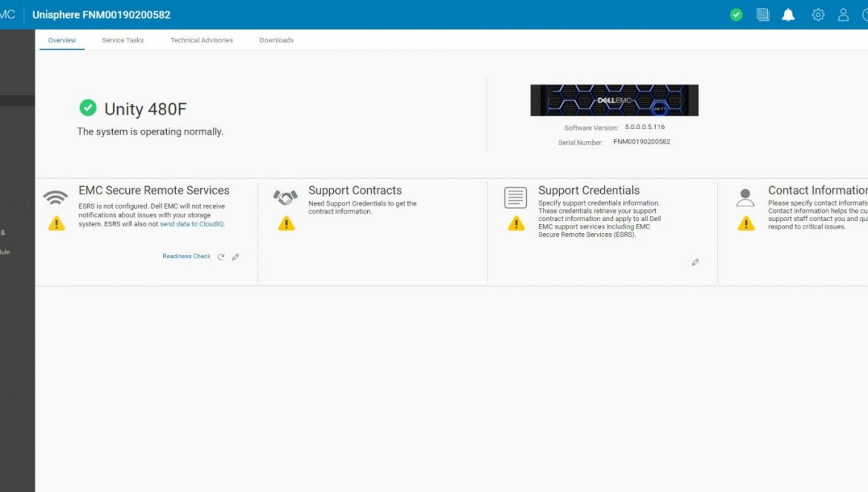Run the ESRS Readiness Check link
The width and height of the screenshot is (868, 492).
pyautogui.click(x=186, y=256)
